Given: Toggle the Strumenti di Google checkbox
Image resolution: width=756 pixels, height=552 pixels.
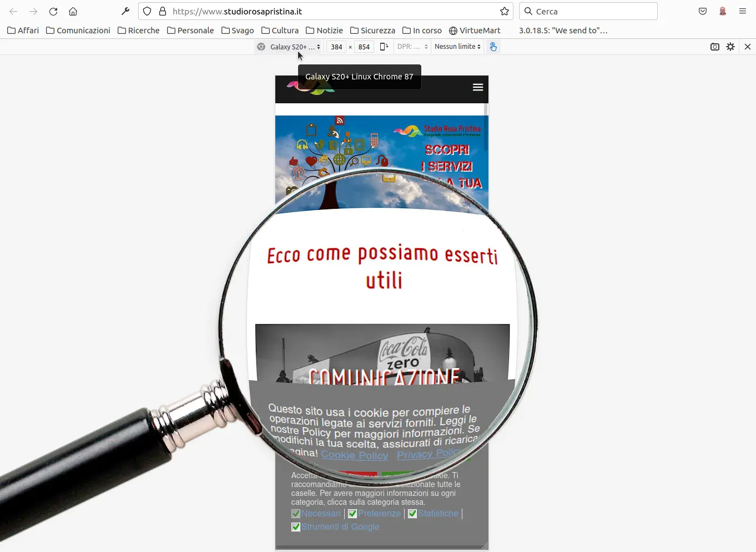Looking at the screenshot, I should tap(296, 527).
